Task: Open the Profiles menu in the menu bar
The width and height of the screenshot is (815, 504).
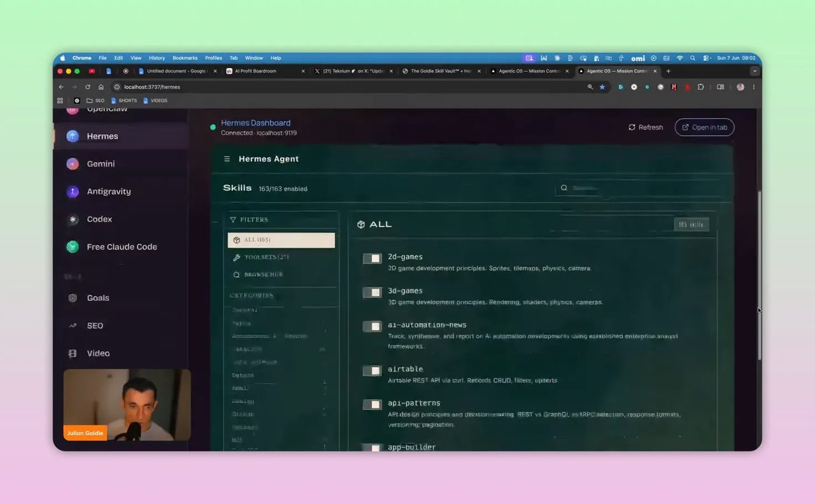Action: [213, 58]
